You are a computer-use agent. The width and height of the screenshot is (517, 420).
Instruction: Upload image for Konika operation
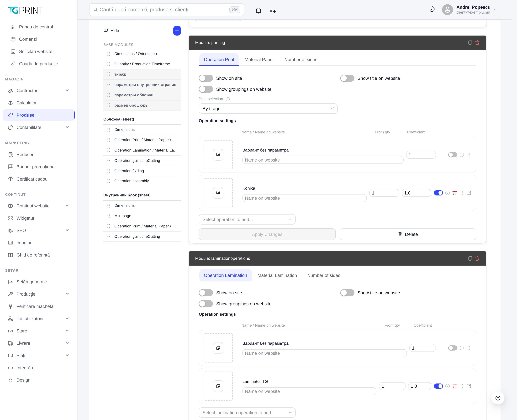click(218, 193)
